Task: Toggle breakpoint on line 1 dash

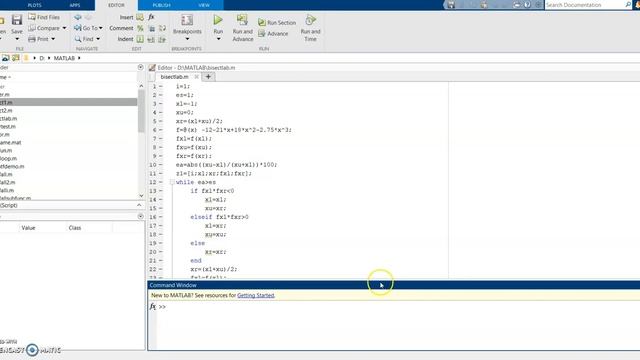Action: point(161,86)
